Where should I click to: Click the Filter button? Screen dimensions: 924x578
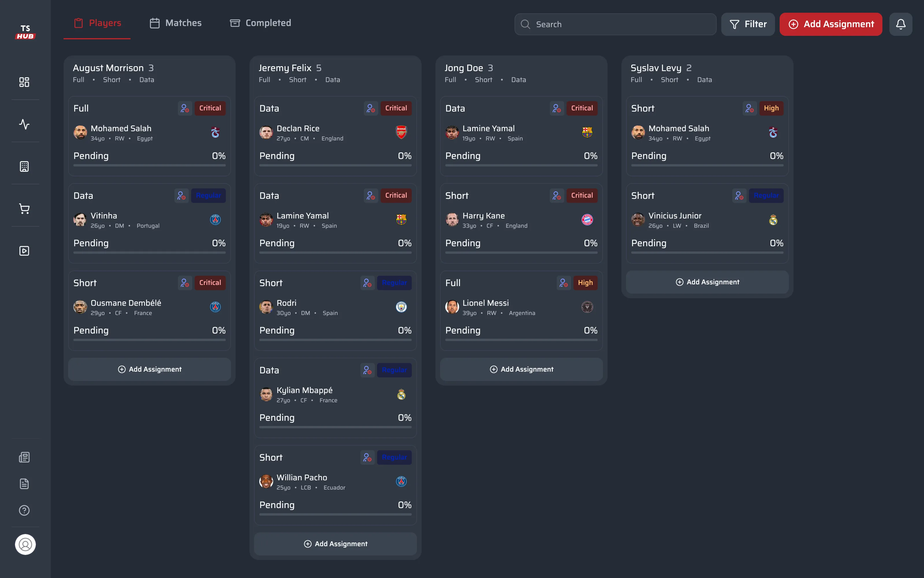pyautogui.click(x=748, y=24)
